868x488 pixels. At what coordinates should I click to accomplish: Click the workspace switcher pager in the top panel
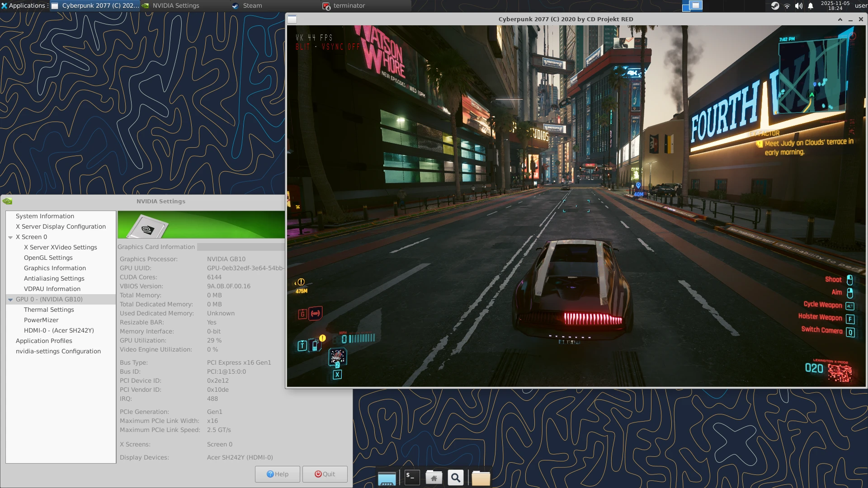693,6
